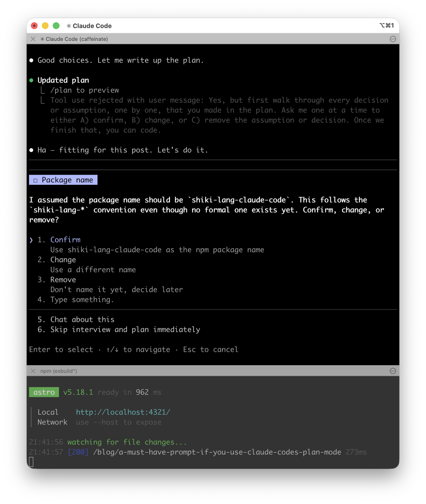The image size is (426, 504).
Task: Click the red close window button
Action: coord(34,26)
